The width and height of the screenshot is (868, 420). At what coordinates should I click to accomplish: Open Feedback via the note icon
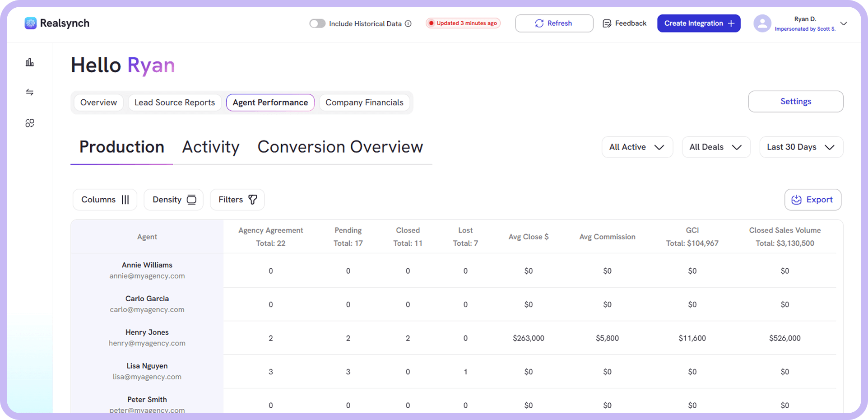[607, 23]
